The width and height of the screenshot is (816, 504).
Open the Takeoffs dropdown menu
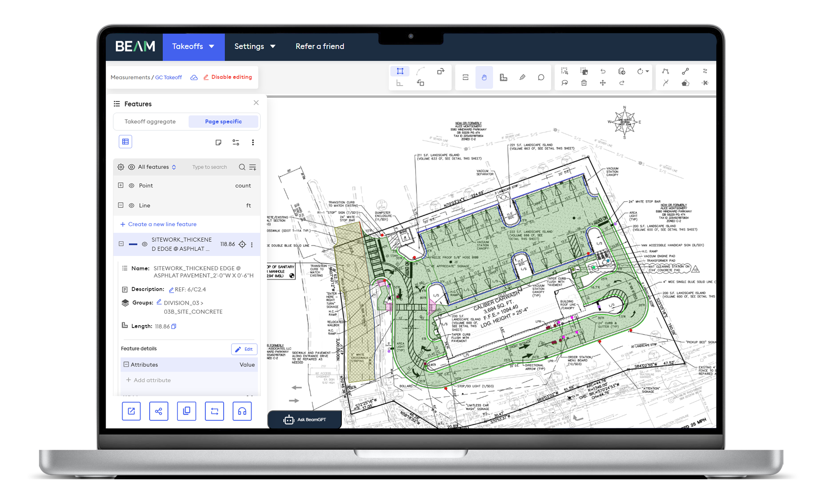[x=193, y=47]
